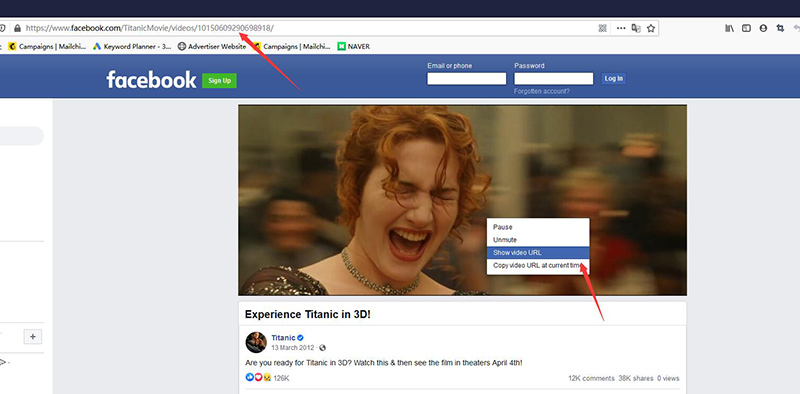Click the Log In button
The image size is (800, 394).
click(x=613, y=79)
